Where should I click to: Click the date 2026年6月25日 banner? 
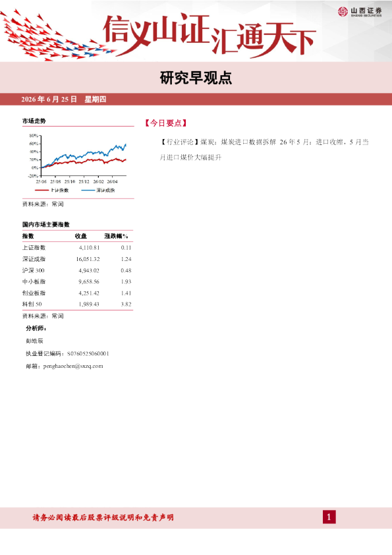(x=64, y=100)
